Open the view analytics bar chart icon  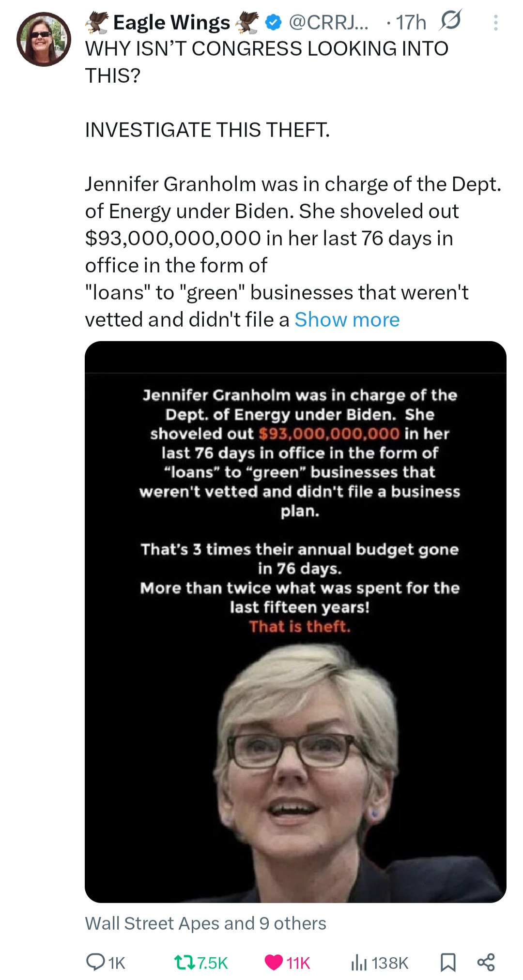coord(358,962)
